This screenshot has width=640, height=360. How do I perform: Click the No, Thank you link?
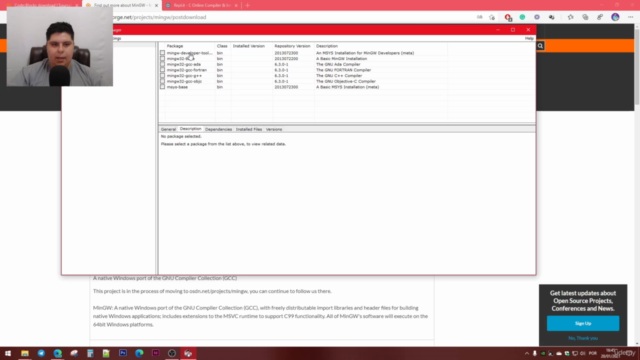click(583, 338)
